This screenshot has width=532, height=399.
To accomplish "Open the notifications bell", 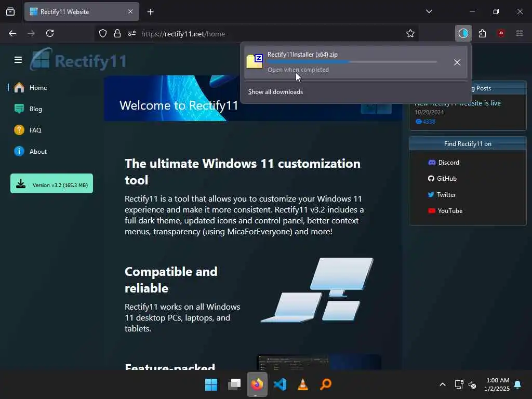I will pos(517,384).
